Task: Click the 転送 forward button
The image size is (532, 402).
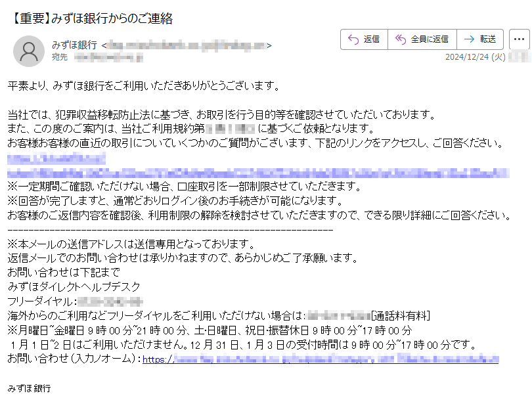Action: [x=480, y=39]
